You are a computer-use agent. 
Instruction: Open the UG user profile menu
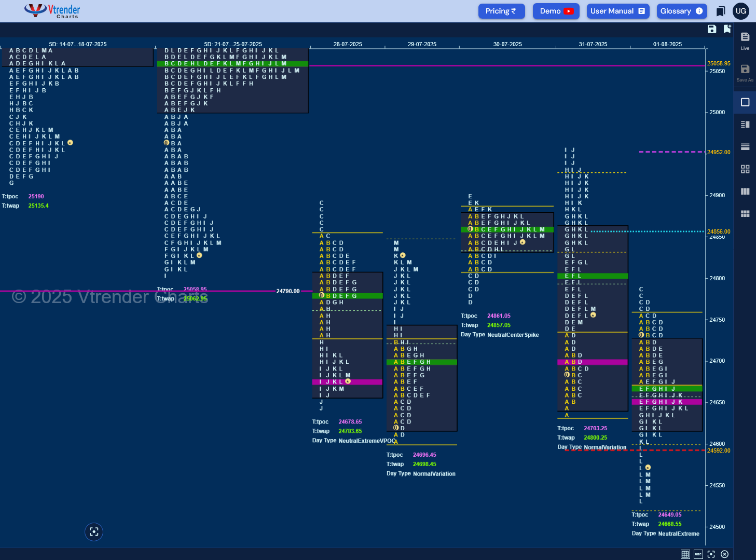point(740,11)
